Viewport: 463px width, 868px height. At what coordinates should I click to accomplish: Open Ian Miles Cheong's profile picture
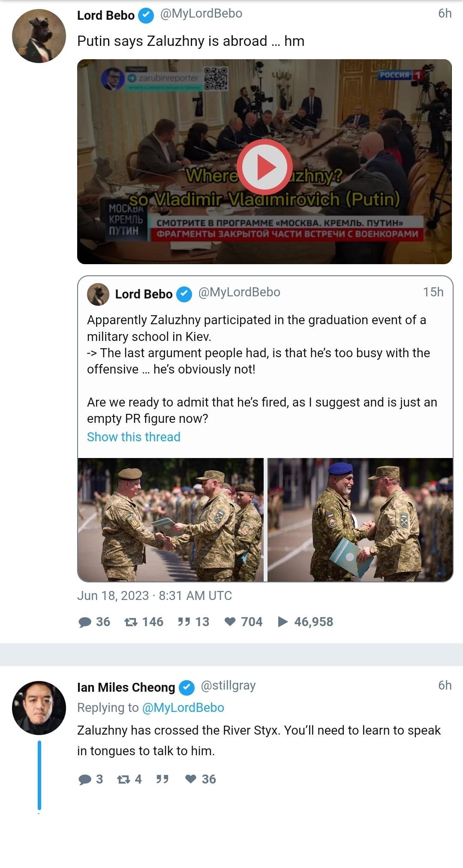[x=39, y=708]
